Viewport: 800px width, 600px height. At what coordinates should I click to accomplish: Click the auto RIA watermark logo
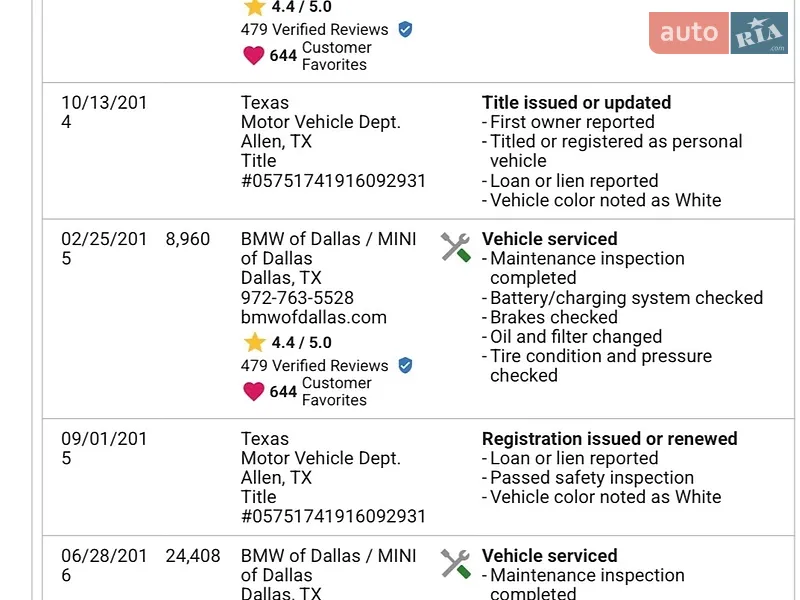point(718,33)
